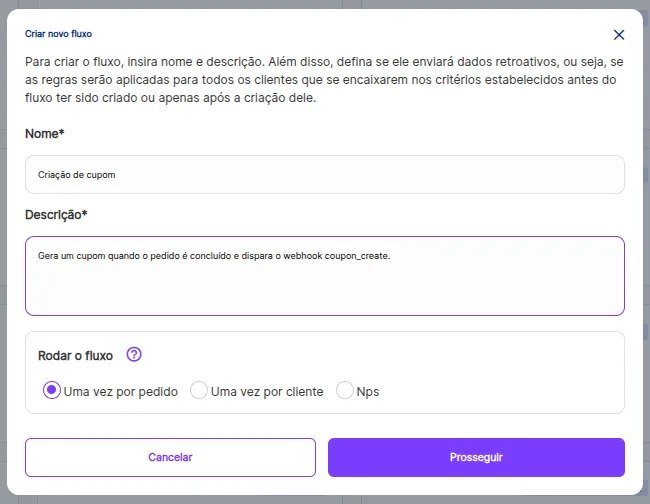650x504 pixels.
Task: Close the Criar novo fluxo dialog
Action: point(618,35)
